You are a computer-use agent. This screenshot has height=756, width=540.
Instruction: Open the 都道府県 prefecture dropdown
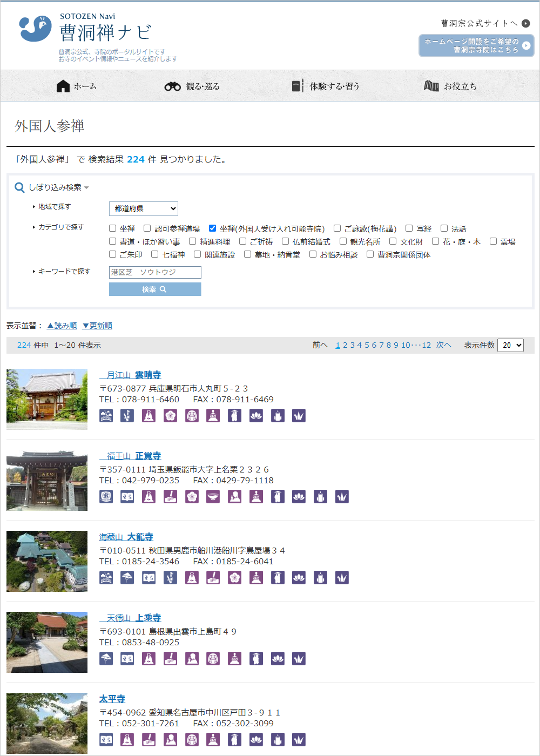point(144,208)
